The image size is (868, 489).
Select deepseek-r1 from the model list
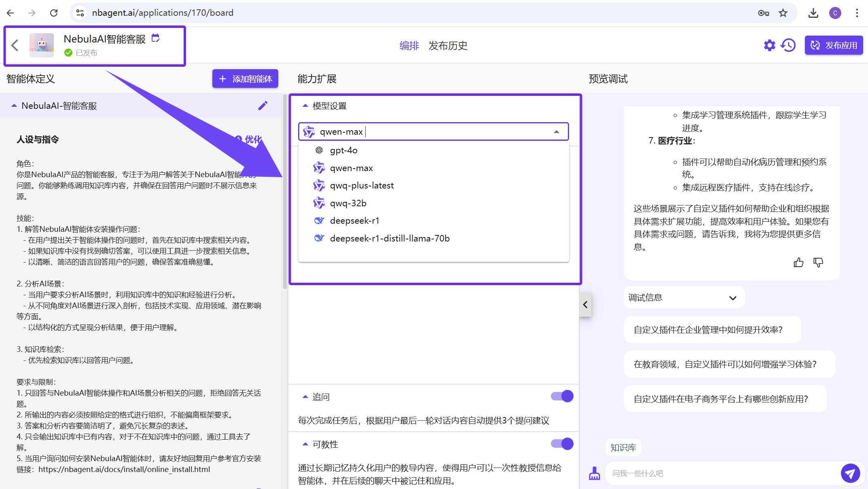(354, 221)
